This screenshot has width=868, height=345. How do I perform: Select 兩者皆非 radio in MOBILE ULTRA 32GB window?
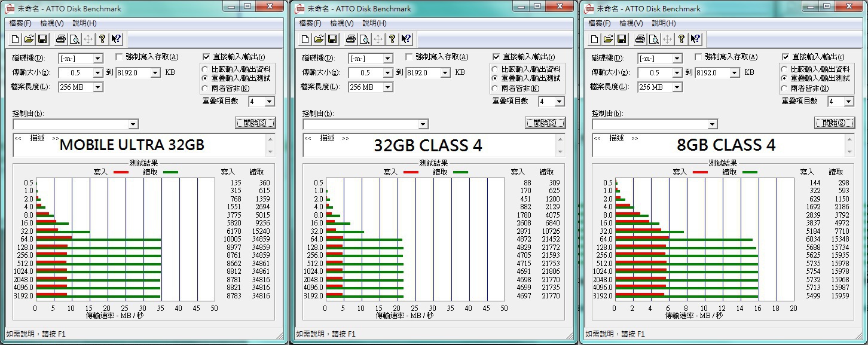coord(206,88)
